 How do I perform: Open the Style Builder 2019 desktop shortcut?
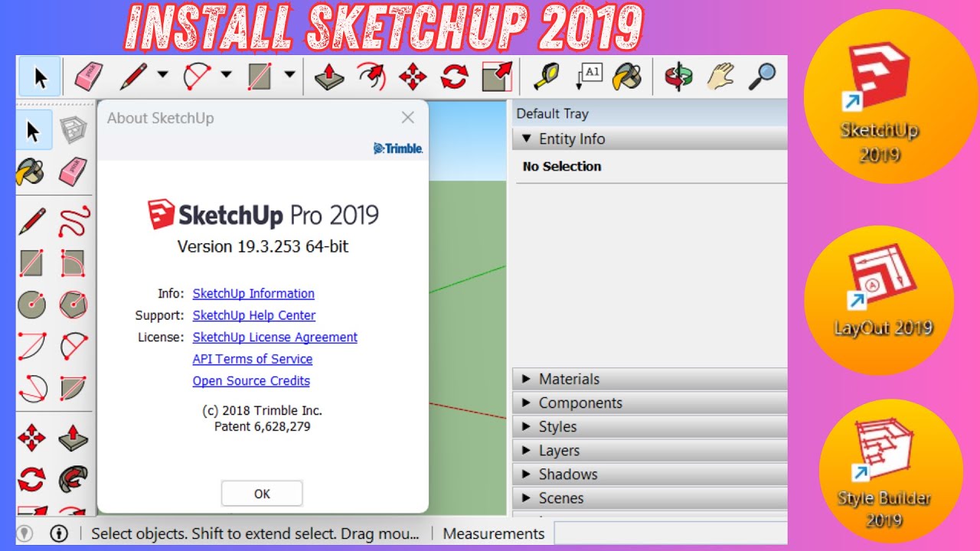coord(884,472)
